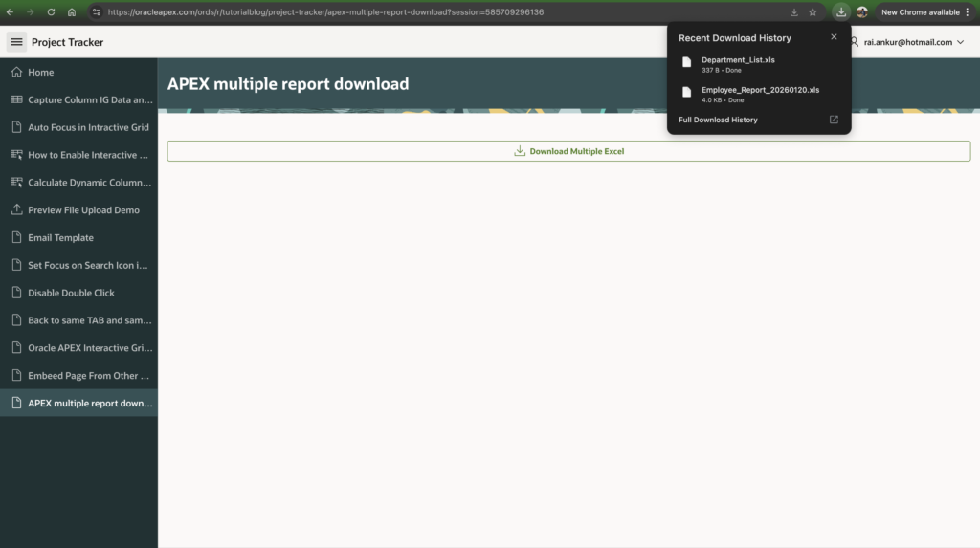Click Project Tracker app title
Image resolution: width=980 pixels, height=548 pixels.
click(x=68, y=42)
